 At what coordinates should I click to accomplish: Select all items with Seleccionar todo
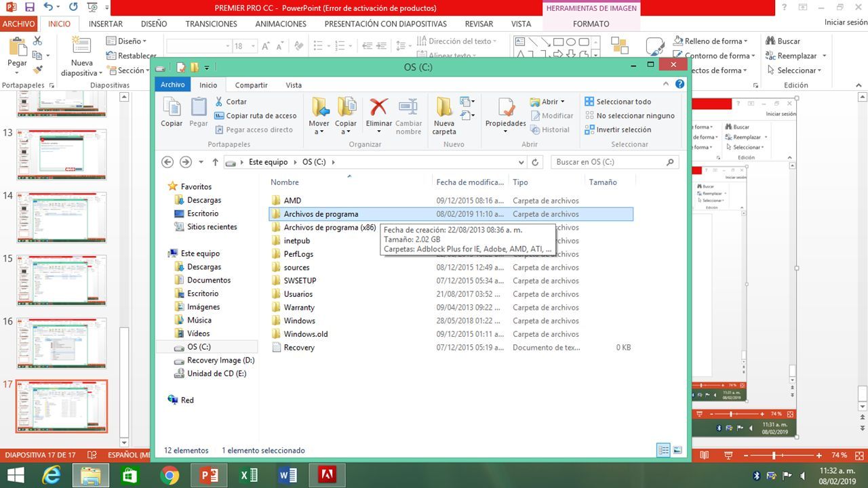pos(618,102)
